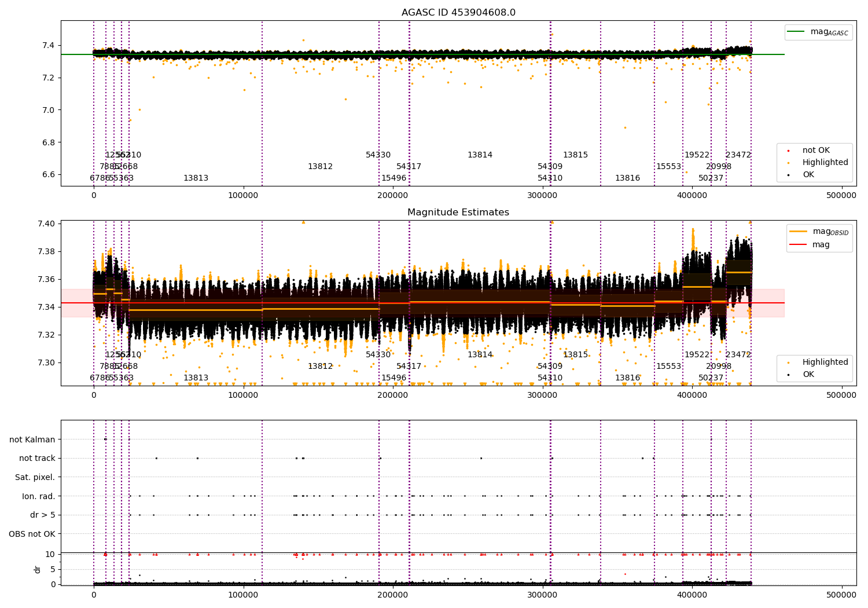The width and height of the screenshot is (868, 608).
Task: Click obsid label 50237 in Magnitude Estimates plot
Action: coord(711,378)
